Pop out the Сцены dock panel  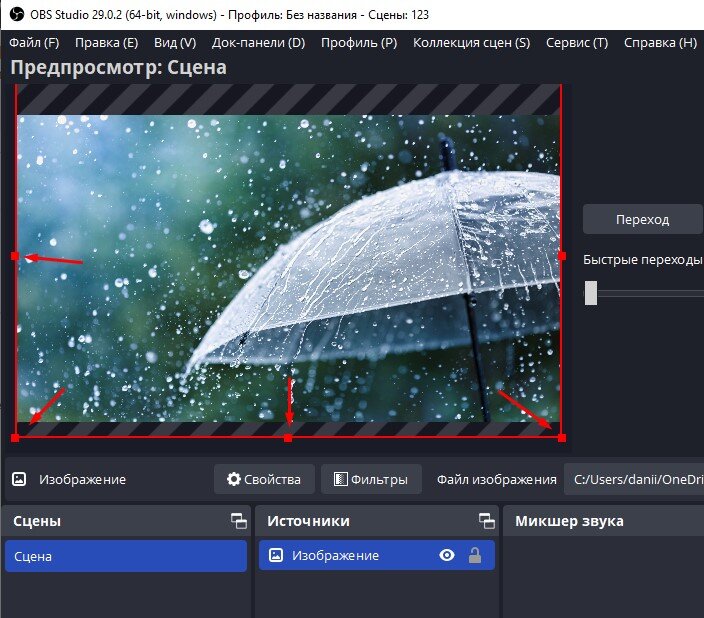click(239, 521)
